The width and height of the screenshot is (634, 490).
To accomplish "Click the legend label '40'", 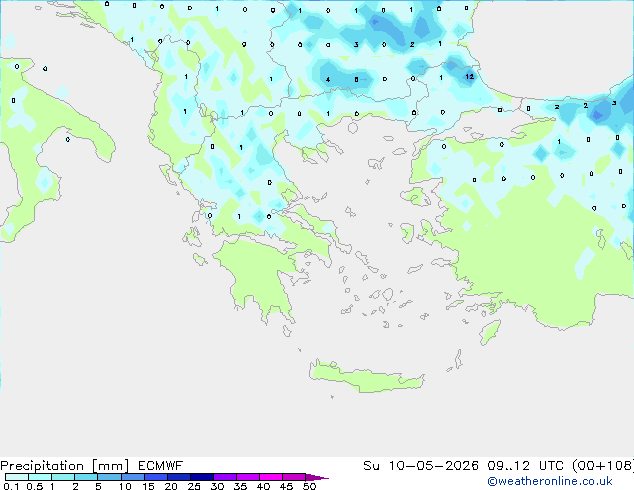I will coord(263,486).
